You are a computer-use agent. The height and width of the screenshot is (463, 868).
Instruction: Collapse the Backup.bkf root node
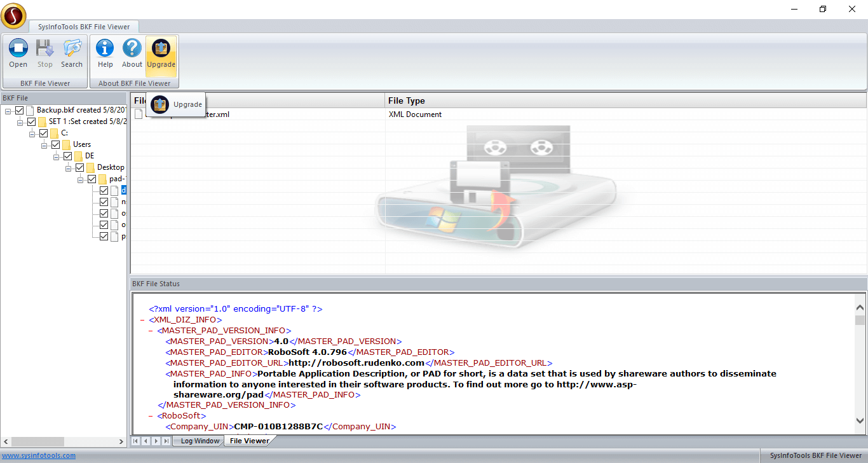[8, 111]
